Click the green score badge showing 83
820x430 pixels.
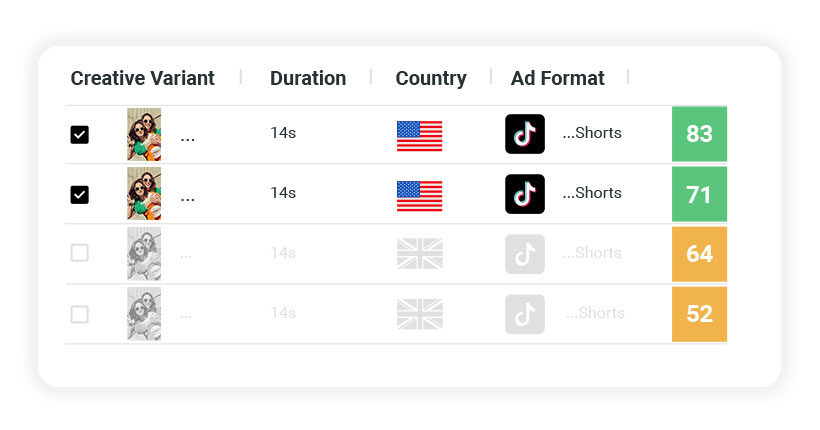click(699, 134)
